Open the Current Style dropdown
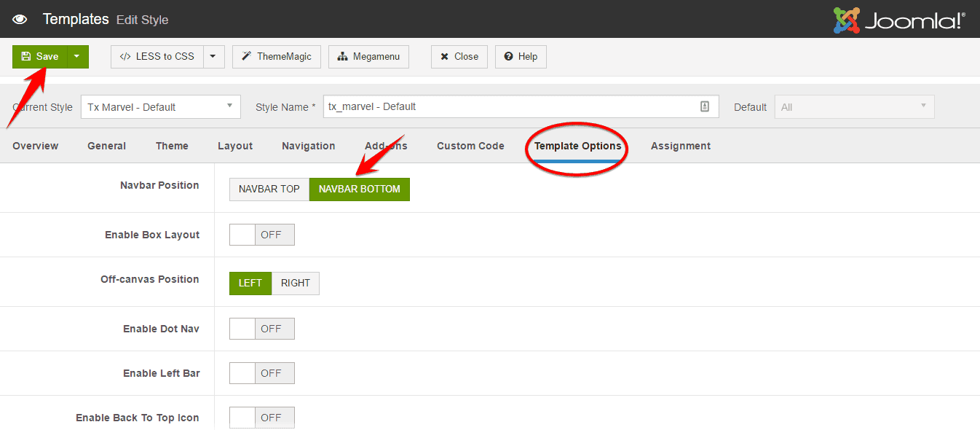This screenshot has height=430, width=980. click(x=160, y=106)
